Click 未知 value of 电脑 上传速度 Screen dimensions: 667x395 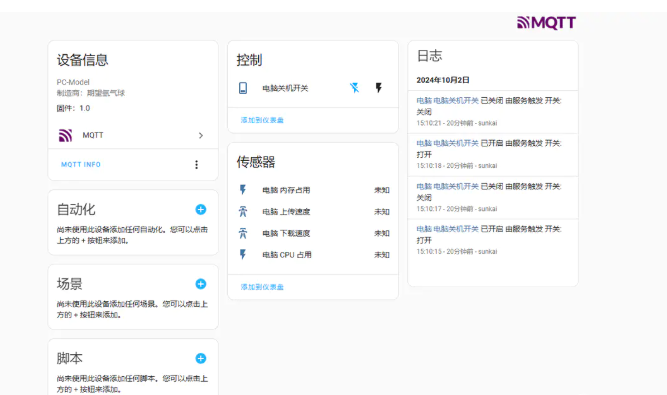pos(382,212)
